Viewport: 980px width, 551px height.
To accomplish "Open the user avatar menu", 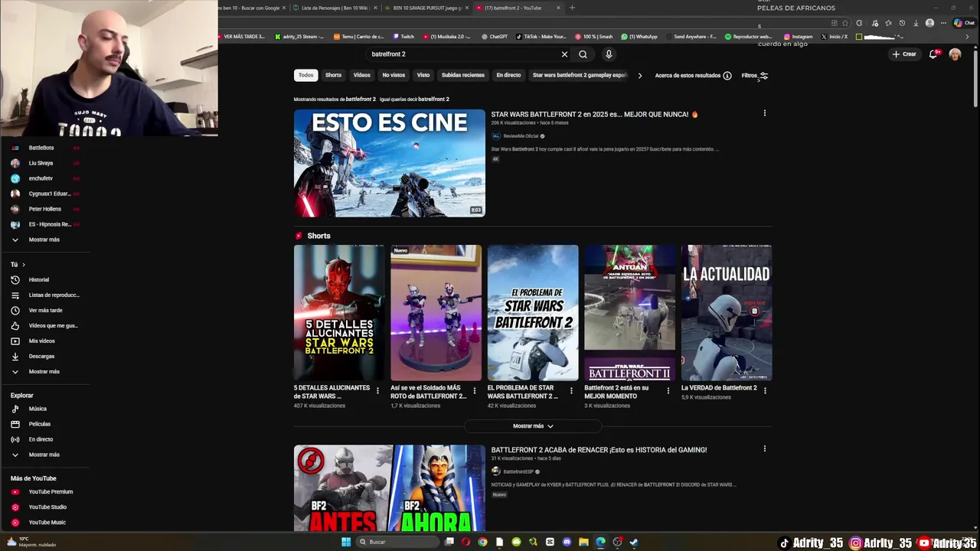I will 955,54.
